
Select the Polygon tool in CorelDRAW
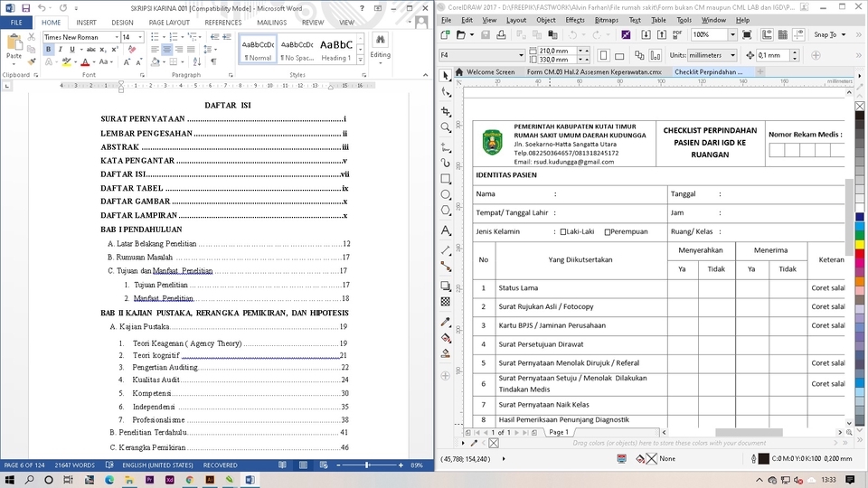tap(446, 211)
